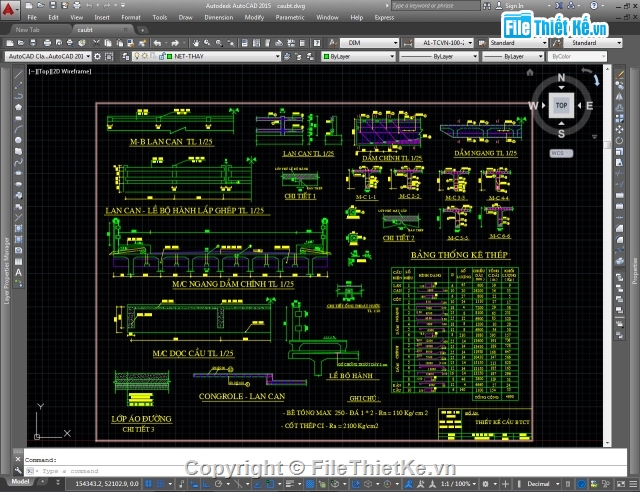The height and width of the screenshot is (492, 640).
Task: Open first Standard table style dropdown
Action: pos(518,42)
